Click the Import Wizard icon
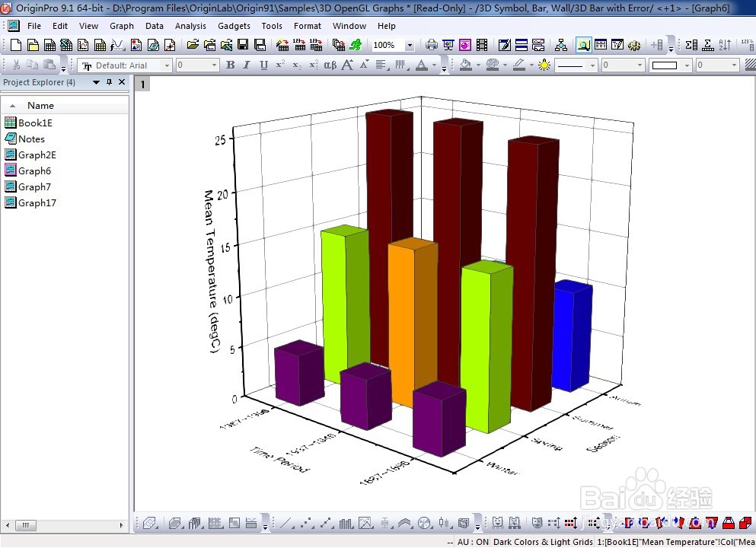 point(282,46)
